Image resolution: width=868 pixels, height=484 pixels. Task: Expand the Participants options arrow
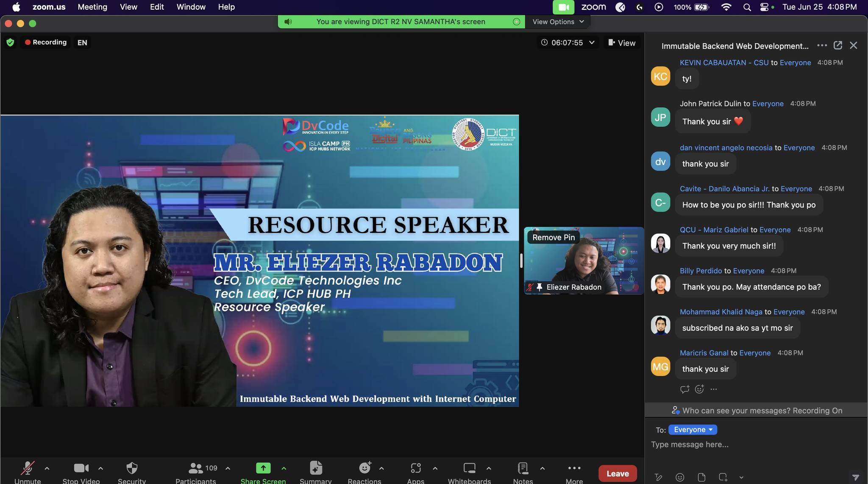coord(228,468)
